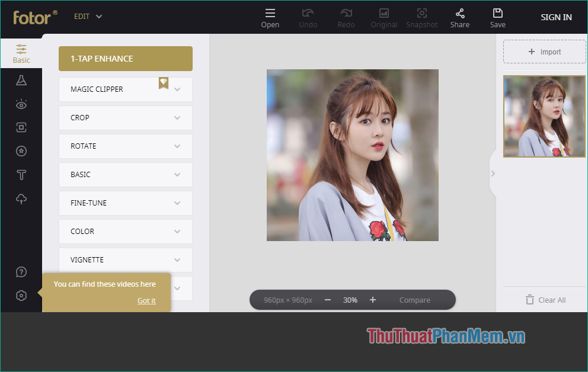Click the cloud upload icon
The width and height of the screenshot is (588, 372).
click(21, 198)
